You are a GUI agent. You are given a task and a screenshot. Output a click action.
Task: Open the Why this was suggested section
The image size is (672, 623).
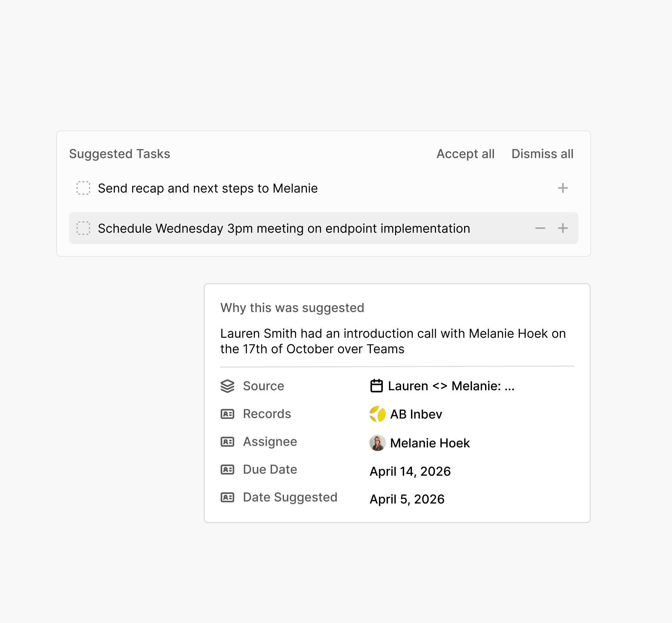(292, 308)
